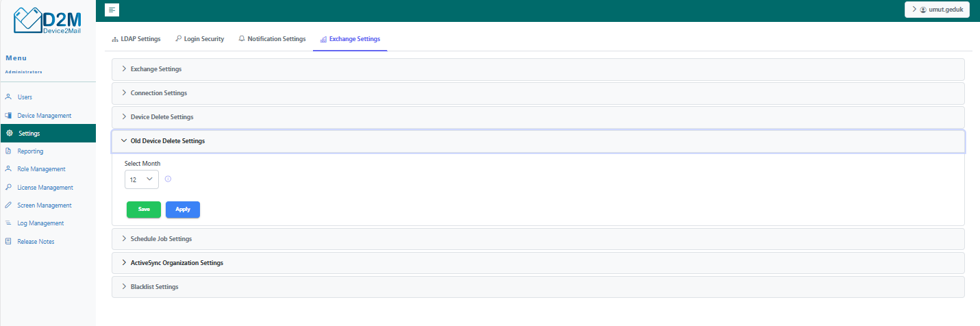Image resolution: width=980 pixels, height=326 pixels.
Task: Click the Reporting document icon
Action: click(x=8, y=151)
